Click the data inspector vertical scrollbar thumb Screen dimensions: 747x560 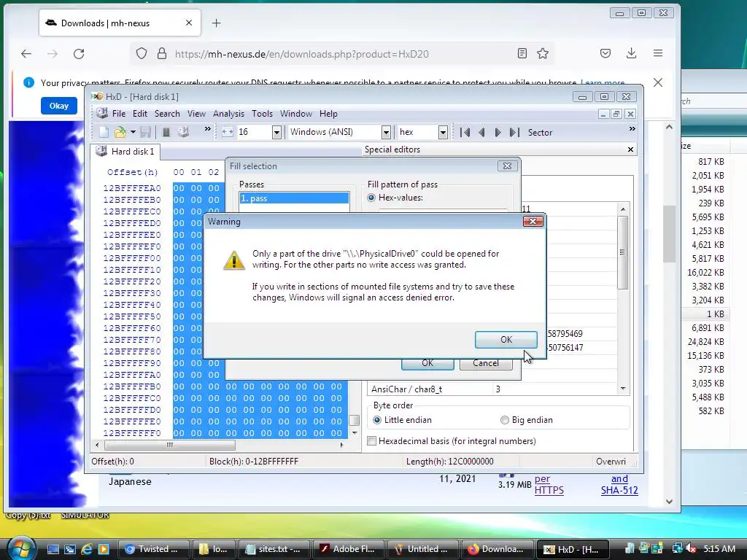(622, 252)
